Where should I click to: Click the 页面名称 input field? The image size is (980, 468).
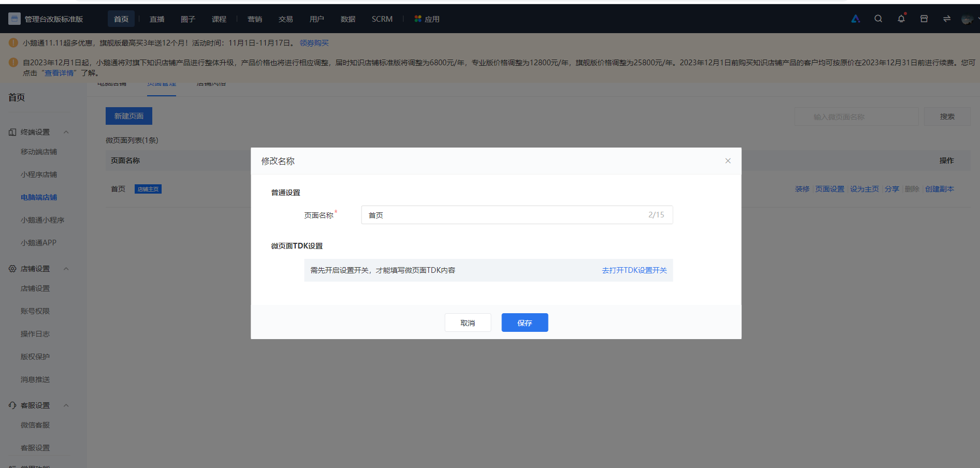[517, 215]
